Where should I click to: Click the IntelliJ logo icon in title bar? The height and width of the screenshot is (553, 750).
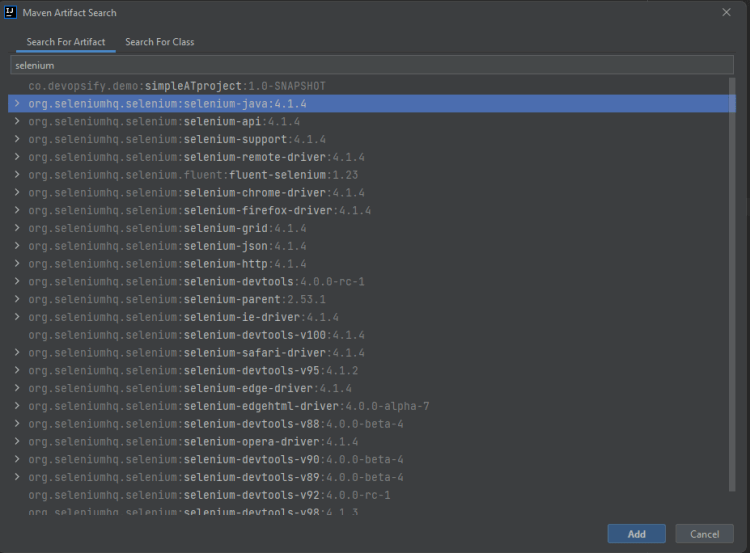[10, 12]
